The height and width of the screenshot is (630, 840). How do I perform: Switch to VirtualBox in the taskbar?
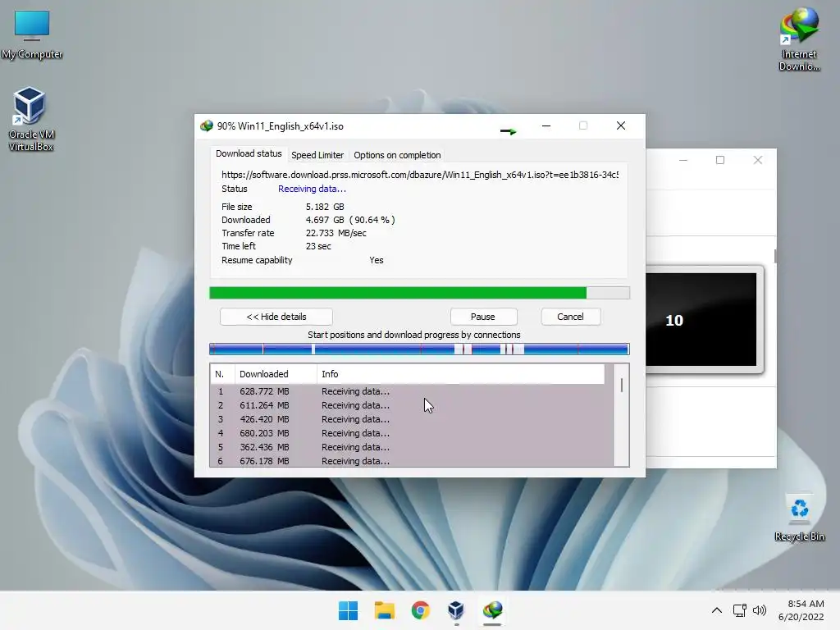[456, 610]
